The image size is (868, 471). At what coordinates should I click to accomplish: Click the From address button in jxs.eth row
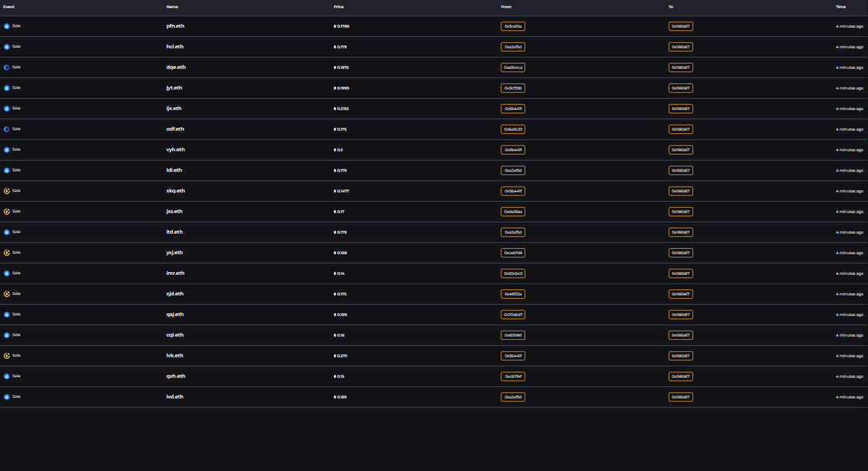513,211
